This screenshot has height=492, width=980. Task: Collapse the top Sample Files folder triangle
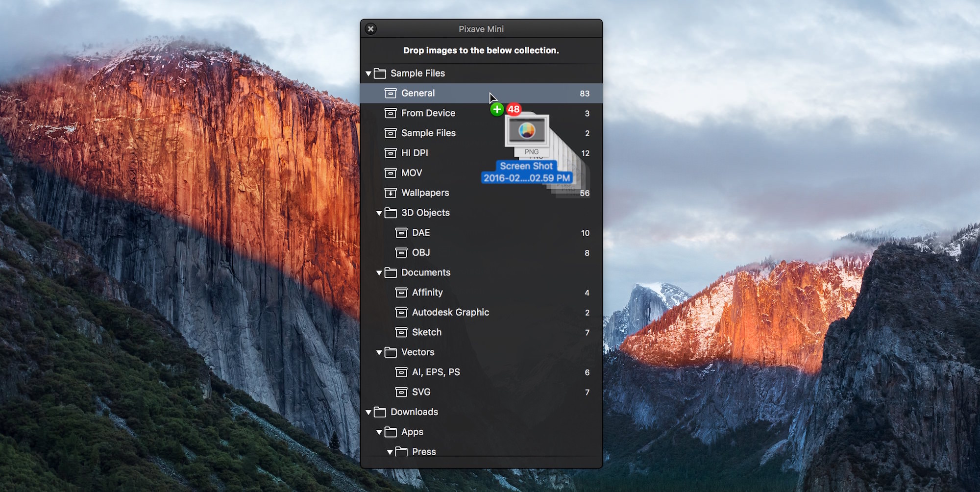(368, 74)
